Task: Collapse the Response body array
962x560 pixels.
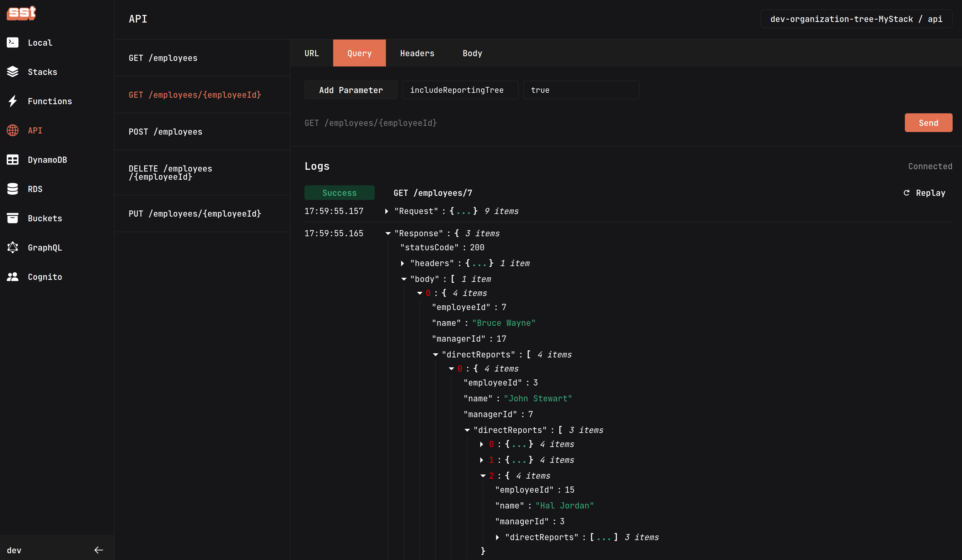Action: click(404, 279)
